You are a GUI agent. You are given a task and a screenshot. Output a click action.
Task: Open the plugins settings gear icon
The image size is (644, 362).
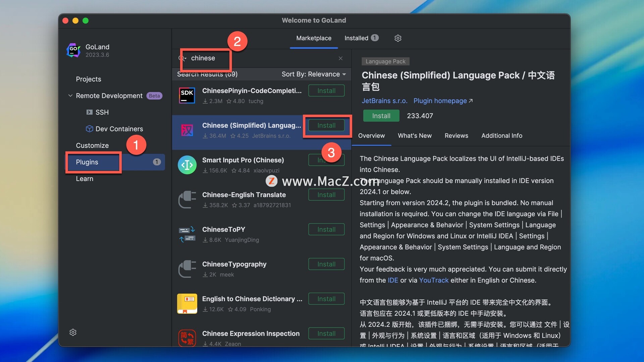pyautogui.click(x=398, y=38)
